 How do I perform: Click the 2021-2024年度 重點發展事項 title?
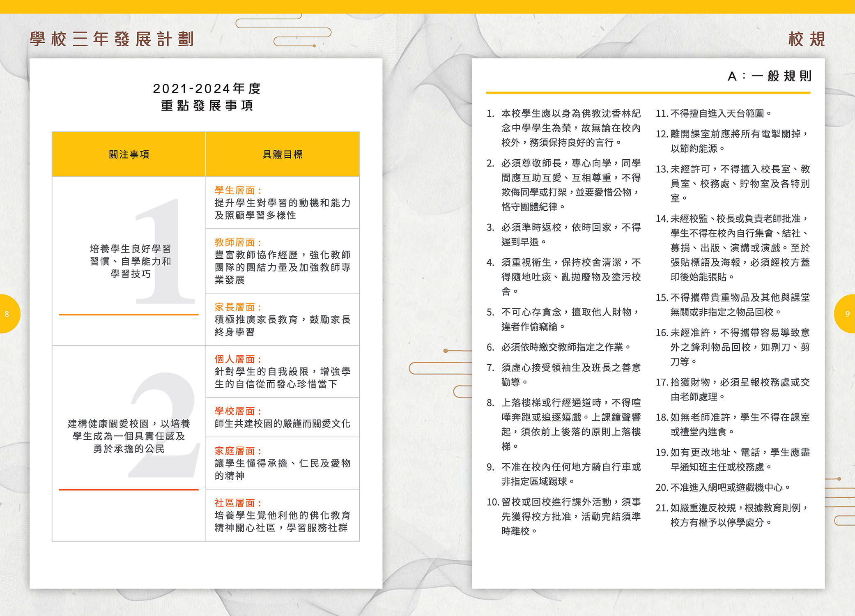(207, 97)
